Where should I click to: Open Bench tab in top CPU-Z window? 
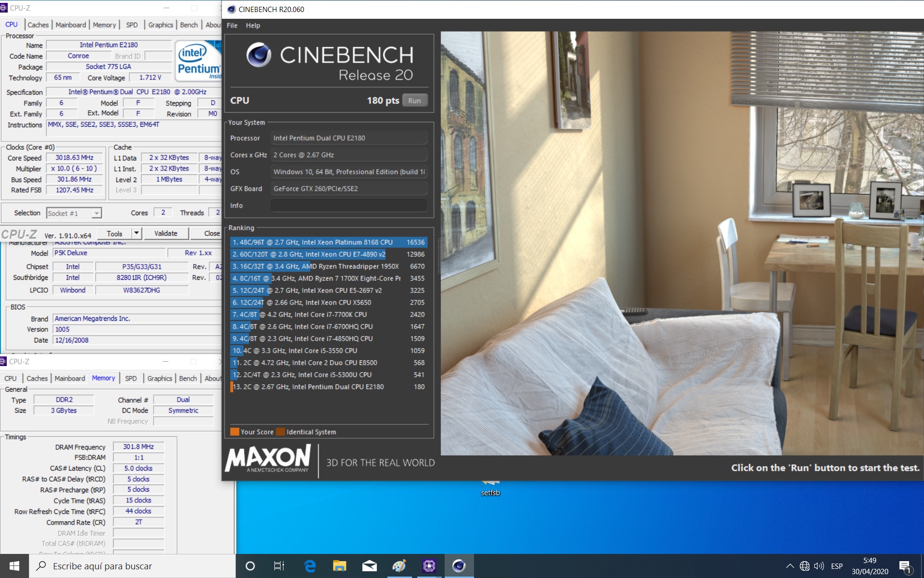189,25
